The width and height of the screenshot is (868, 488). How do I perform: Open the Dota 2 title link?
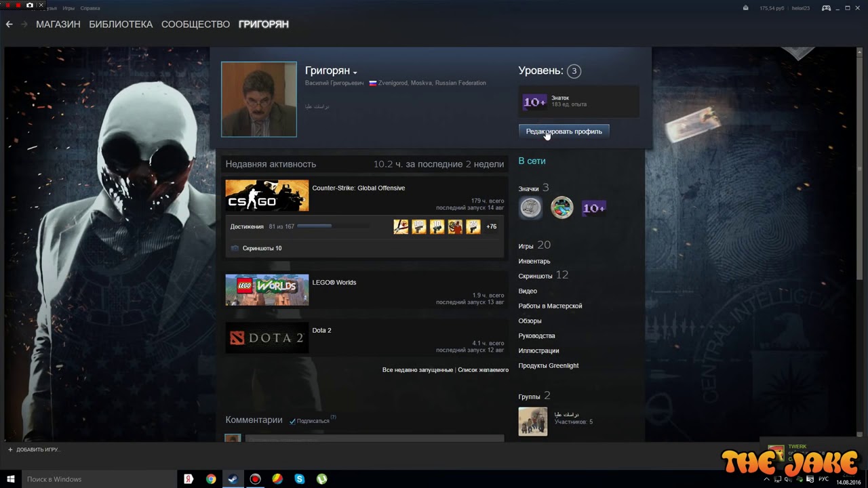point(321,330)
